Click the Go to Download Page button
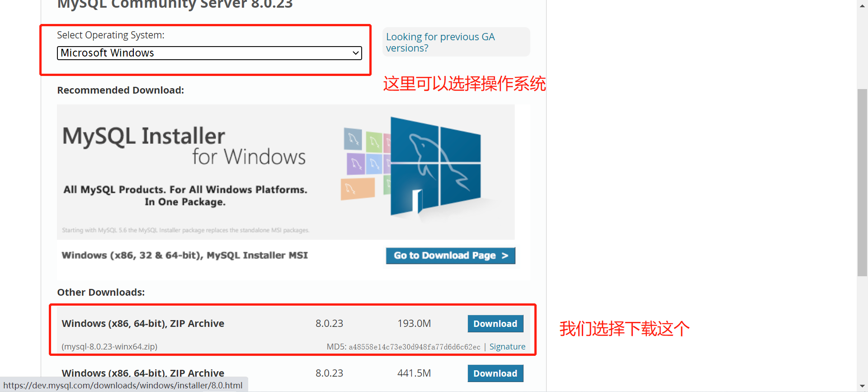Image resolution: width=868 pixels, height=392 pixels. 451,255
